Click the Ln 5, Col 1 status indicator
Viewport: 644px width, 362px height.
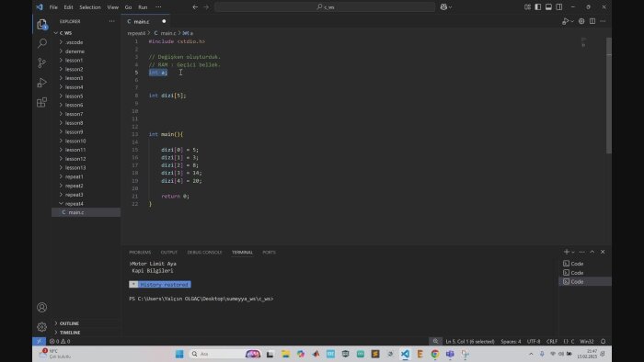point(470,341)
